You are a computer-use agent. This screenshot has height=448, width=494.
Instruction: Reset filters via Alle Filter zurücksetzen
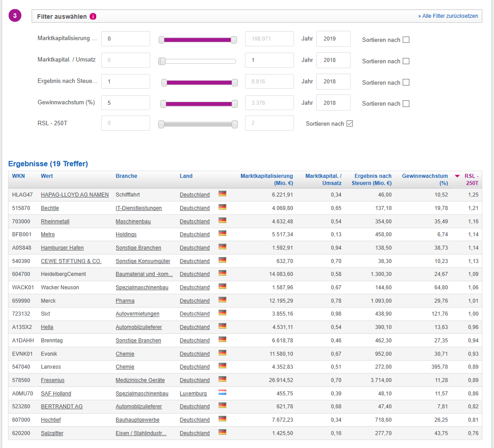(x=448, y=16)
